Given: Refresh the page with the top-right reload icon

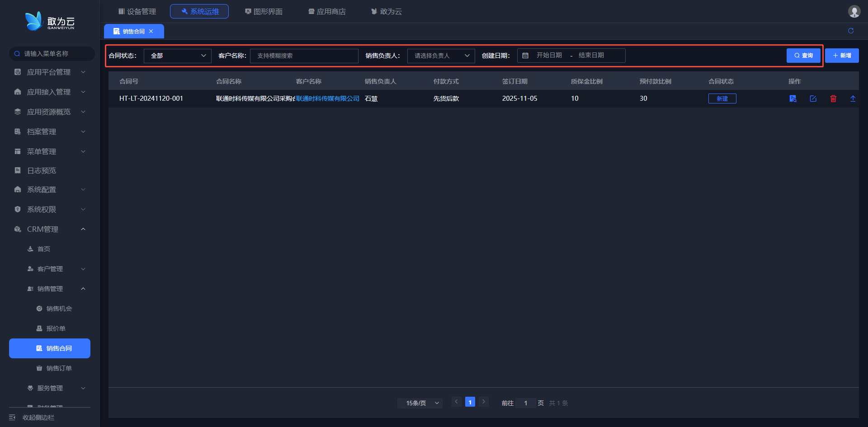Looking at the screenshot, I should pyautogui.click(x=851, y=31).
